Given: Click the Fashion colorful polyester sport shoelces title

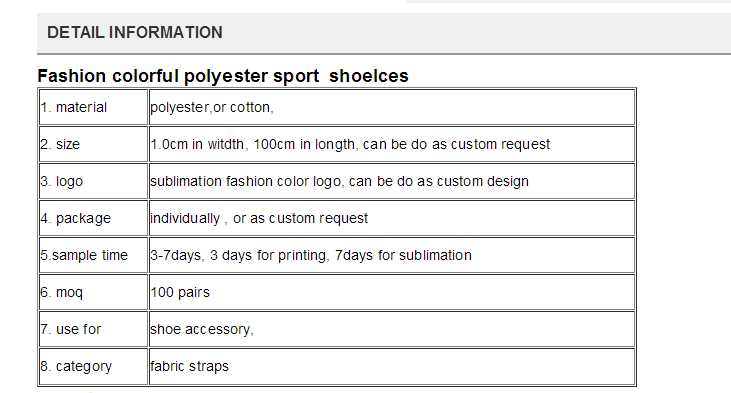Looking at the screenshot, I should (223, 76).
